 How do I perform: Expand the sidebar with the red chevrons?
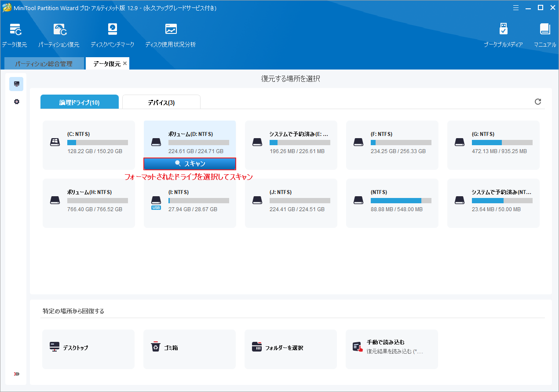pos(17,374)
